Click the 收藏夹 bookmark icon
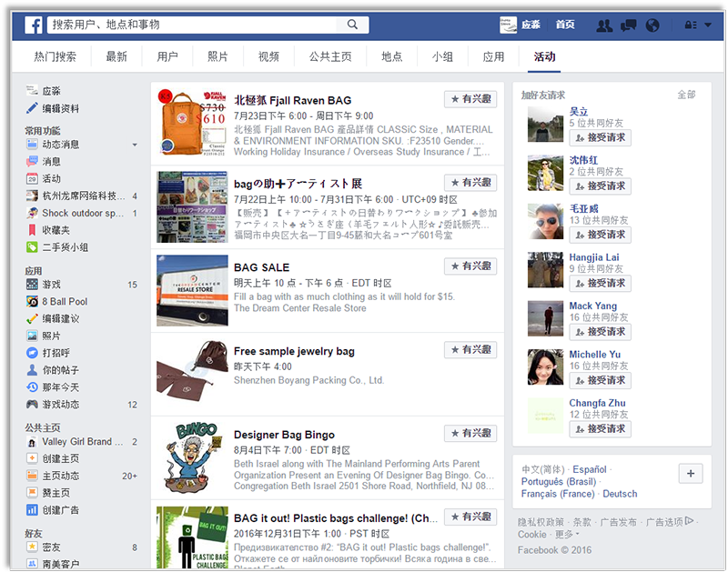 pyautogui.click(x=32, y=230)
